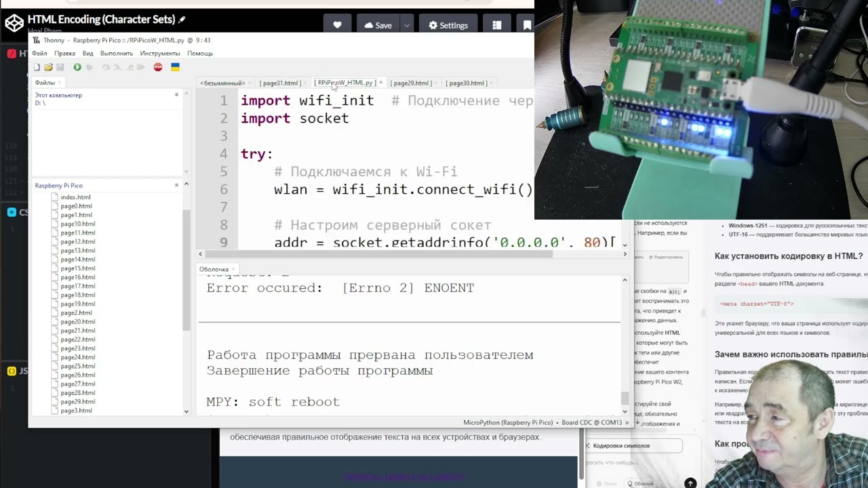The height and width of the screenshot is (488, 868).
Task: Click the Resume debug icon
Action: [x=140, y=67]
